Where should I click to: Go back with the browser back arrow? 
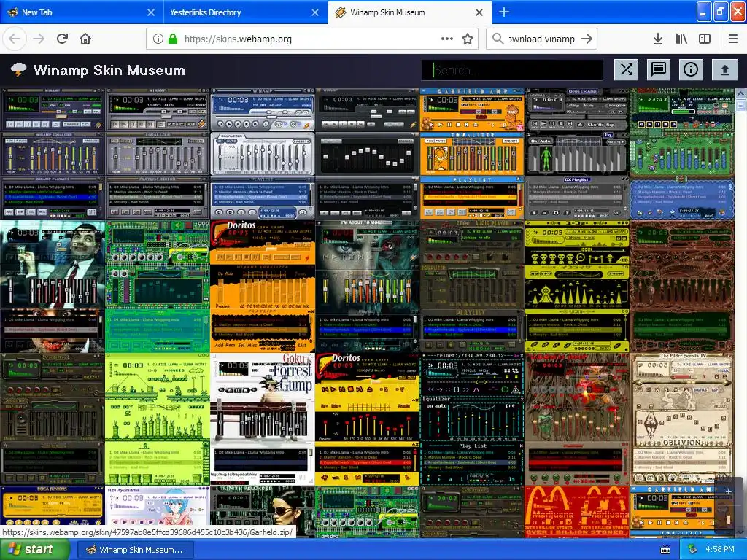coord(15,39)
